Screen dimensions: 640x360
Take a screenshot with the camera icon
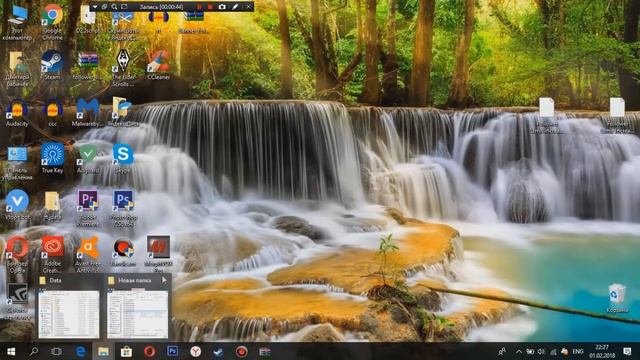(222, 7)
